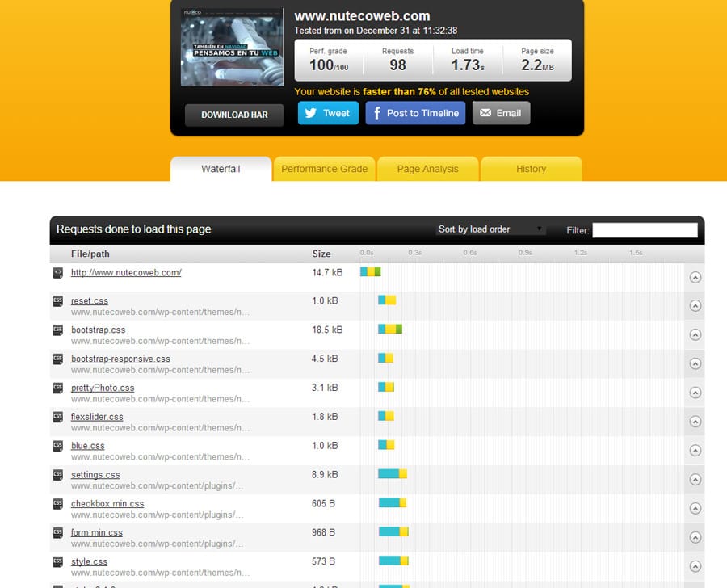Open the blue.css file link
This screenshot has width=727, height=588.
click(x=87, y=446)
